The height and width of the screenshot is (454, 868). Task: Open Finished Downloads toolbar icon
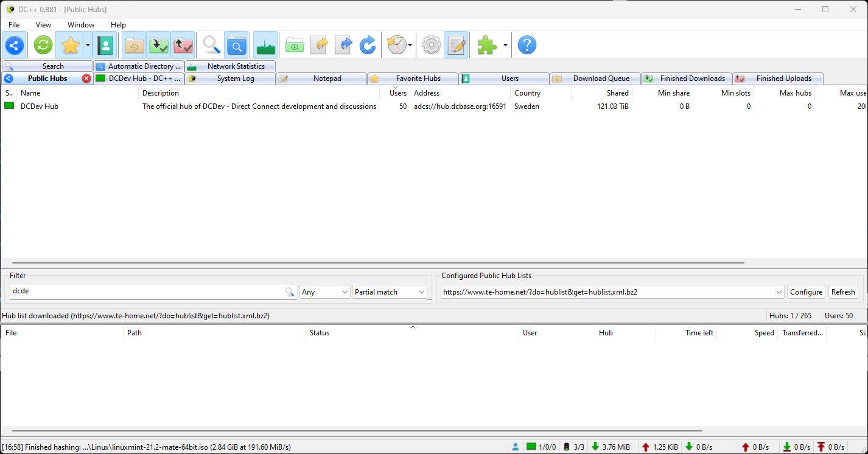tap(158, 45)
